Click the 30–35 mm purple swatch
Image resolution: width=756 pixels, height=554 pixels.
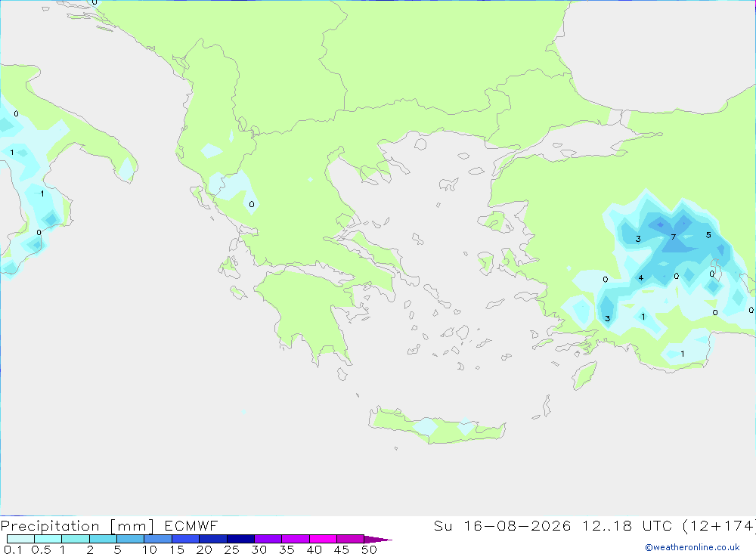[x=268, y=539]
